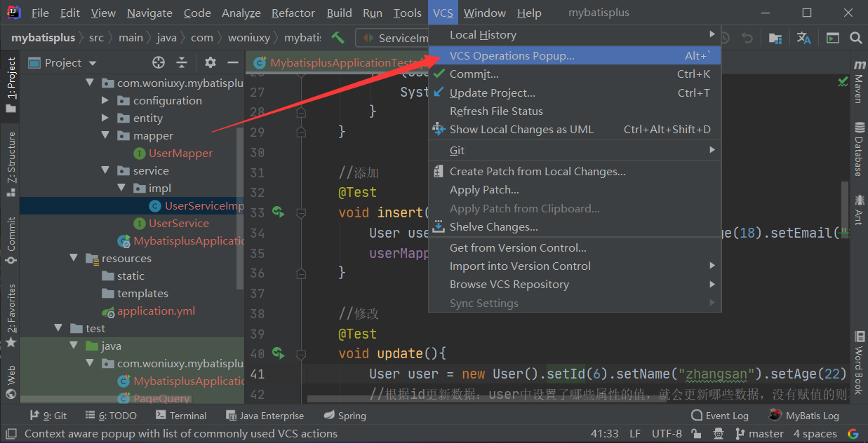Open the ServiceImpl run configuration dropdown
Screen dimensions: 868x443
[393, 38]
